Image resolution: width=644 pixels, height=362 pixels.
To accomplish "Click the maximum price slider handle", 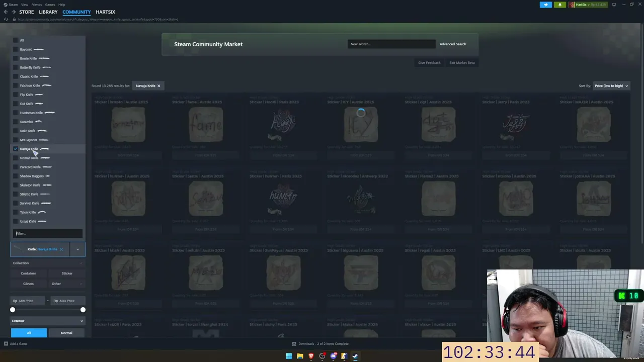I will pos(83,310).
